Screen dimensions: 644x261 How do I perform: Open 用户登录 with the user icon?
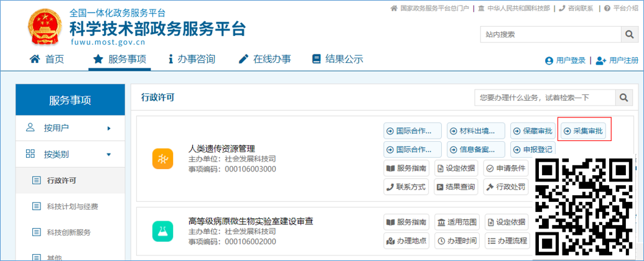tap(565, 61)
